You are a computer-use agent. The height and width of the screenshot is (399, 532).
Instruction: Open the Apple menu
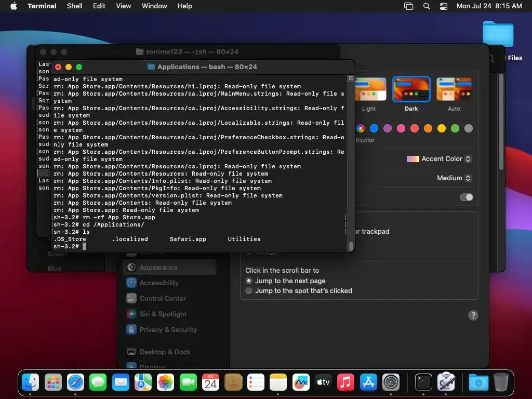(x=14, y=6)
